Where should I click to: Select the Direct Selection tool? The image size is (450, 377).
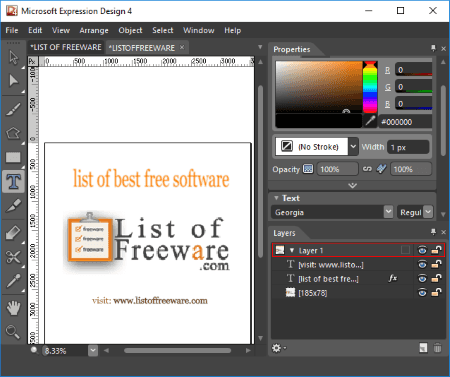tap(13, 81)
